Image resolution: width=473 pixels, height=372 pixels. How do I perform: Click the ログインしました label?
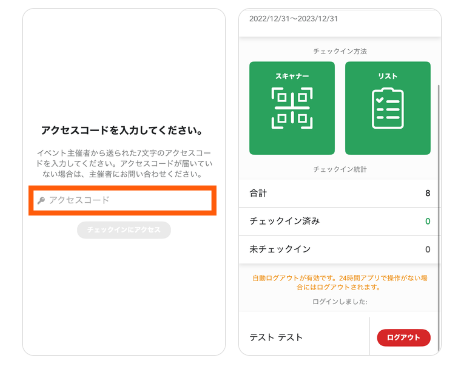(340, 302)
